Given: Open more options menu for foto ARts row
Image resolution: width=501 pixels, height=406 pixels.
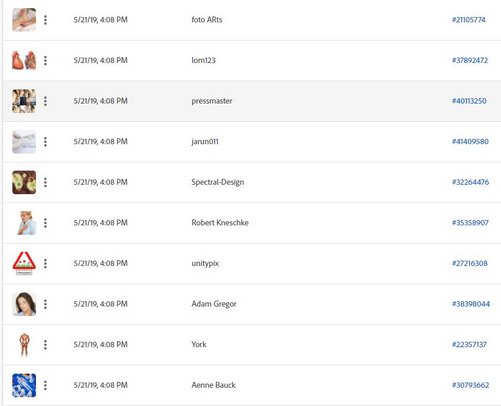Looking at the screenshot, I should (x=45, y=20).
